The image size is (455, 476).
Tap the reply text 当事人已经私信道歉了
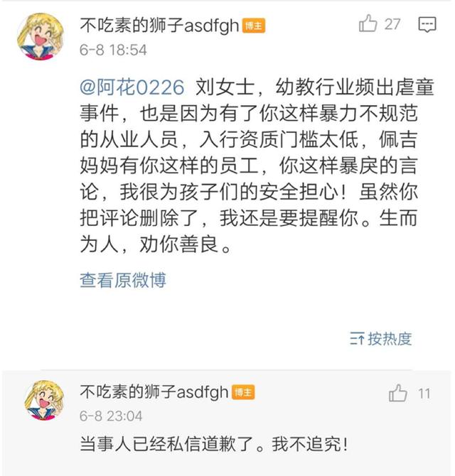tap(213, 446)
